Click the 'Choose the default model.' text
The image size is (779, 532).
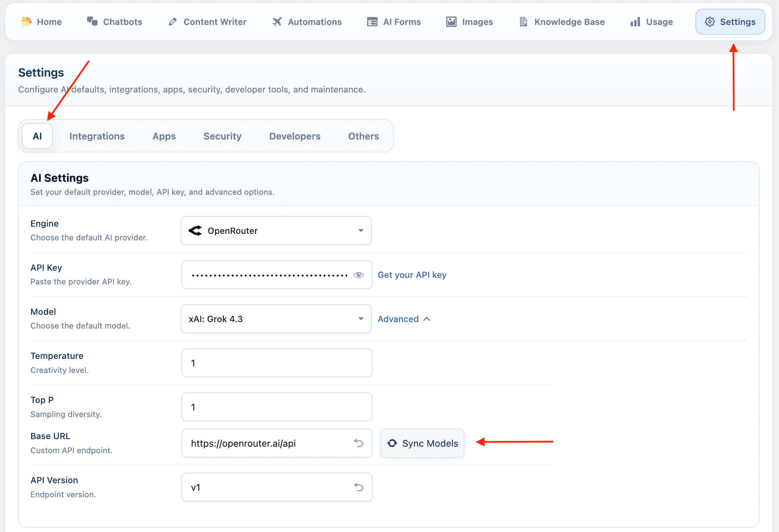point(80,326)
